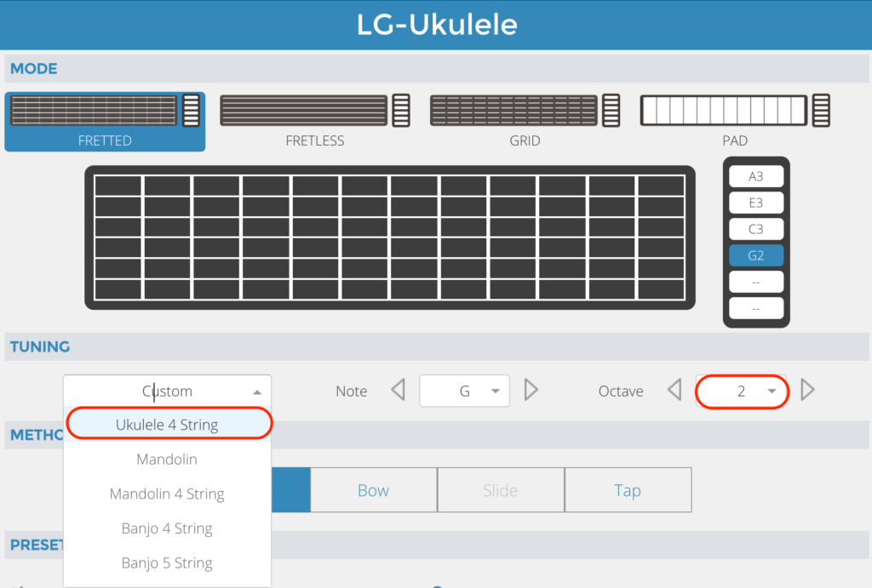
Task: Click the highlighted G2 string button
Action: pos(755,255)
